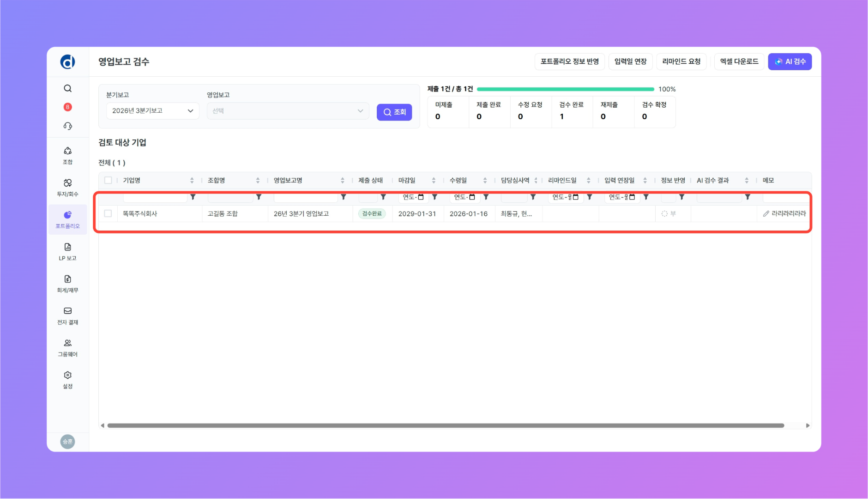868x499 pixels.
Task: Select 포트폴리오 in the sidebar
Action: click(x=67, y=219)
